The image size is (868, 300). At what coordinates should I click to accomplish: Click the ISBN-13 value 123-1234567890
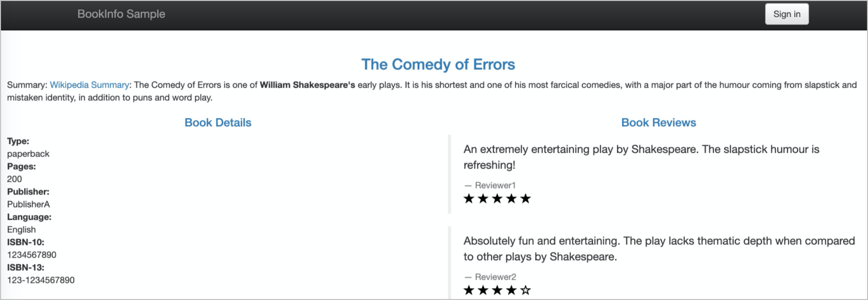pos(41,280)
